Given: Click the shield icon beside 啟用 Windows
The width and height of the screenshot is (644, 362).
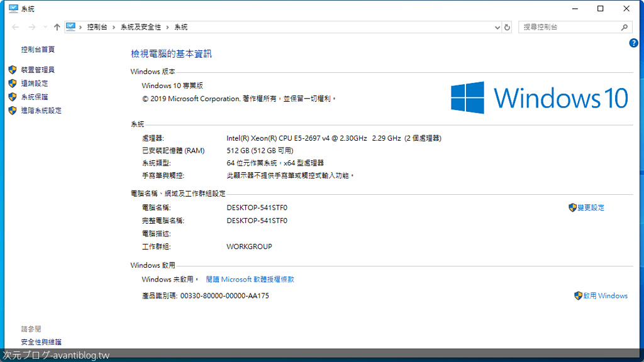Looking at the screenshot, I should (579, 296).
